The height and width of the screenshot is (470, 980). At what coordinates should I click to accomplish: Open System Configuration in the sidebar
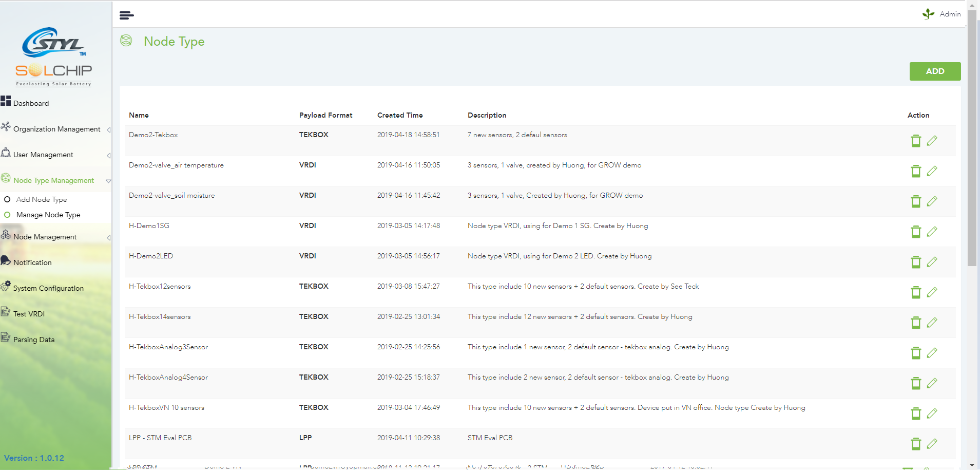pos(48,288)
